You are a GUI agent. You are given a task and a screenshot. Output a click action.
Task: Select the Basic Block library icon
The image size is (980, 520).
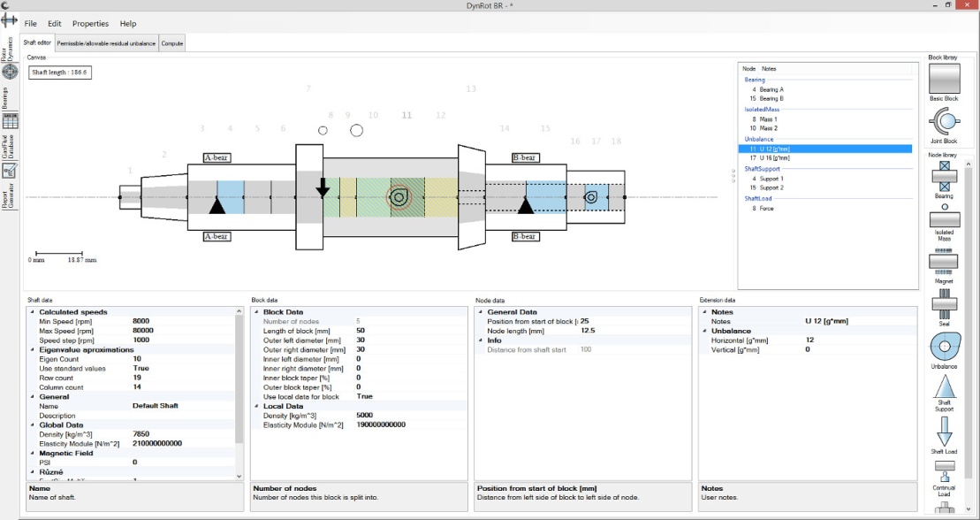(944, 79)
